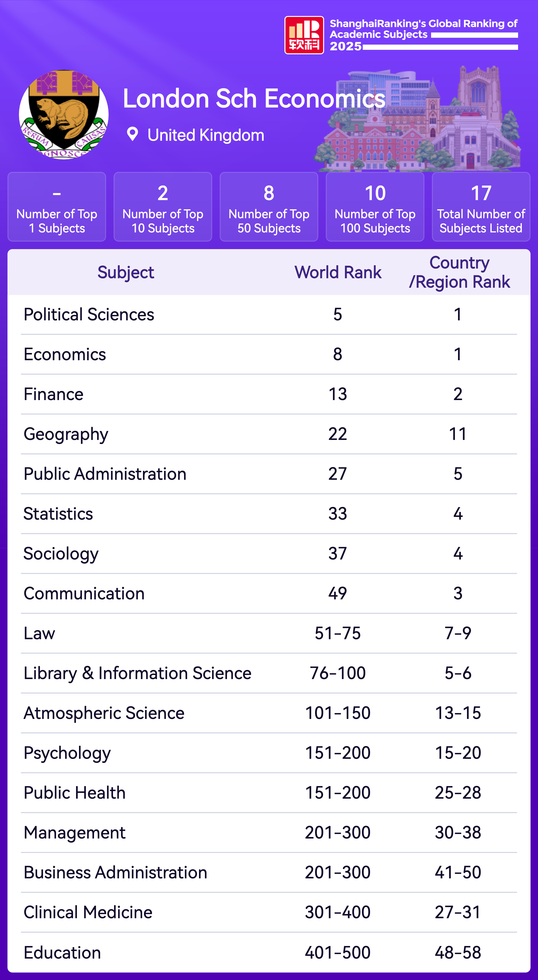Click the Atmospheric Science subject name
538x980 pixels.
pos(104,713)
